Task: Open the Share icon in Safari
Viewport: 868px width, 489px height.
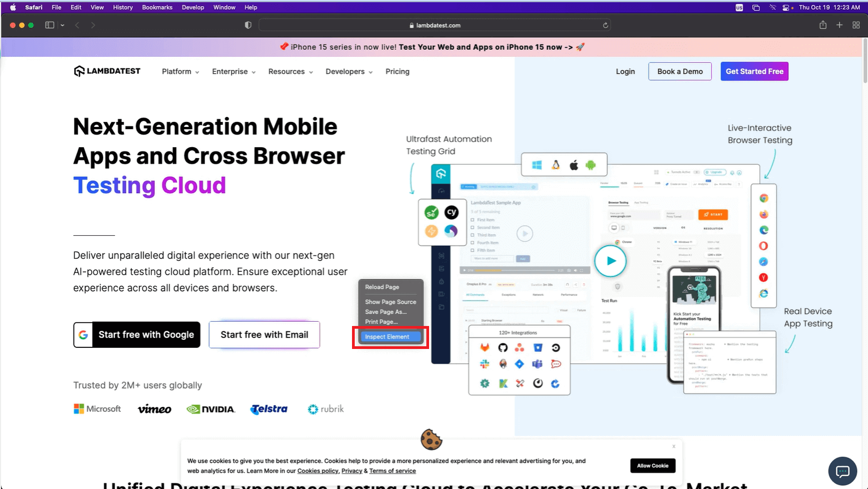Action: 823,25
